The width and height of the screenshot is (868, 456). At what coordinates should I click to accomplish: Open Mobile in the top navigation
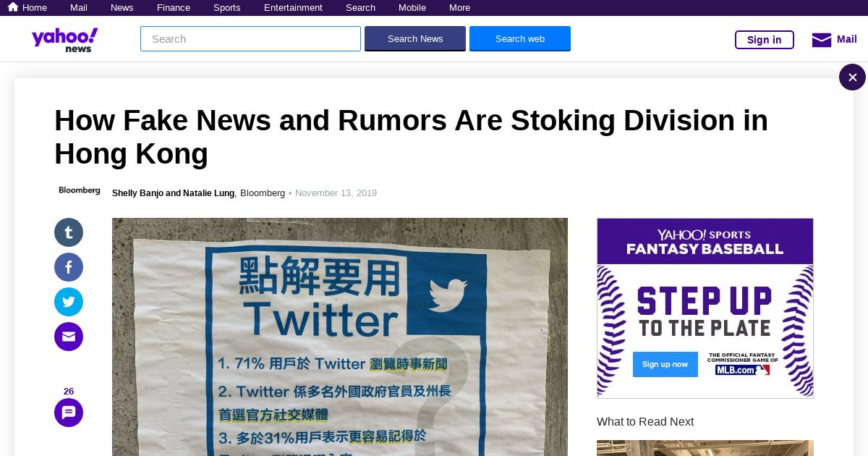[412, 8]
